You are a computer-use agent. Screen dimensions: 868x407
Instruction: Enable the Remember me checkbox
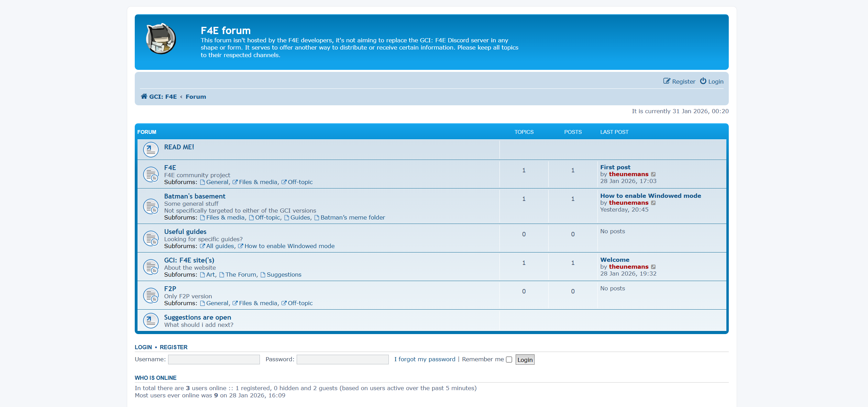pyautogui.click(x=509, y=360)
